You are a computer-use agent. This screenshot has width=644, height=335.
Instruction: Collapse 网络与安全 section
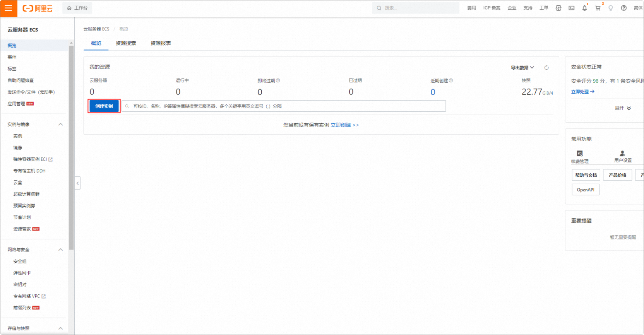click(61, 250)
